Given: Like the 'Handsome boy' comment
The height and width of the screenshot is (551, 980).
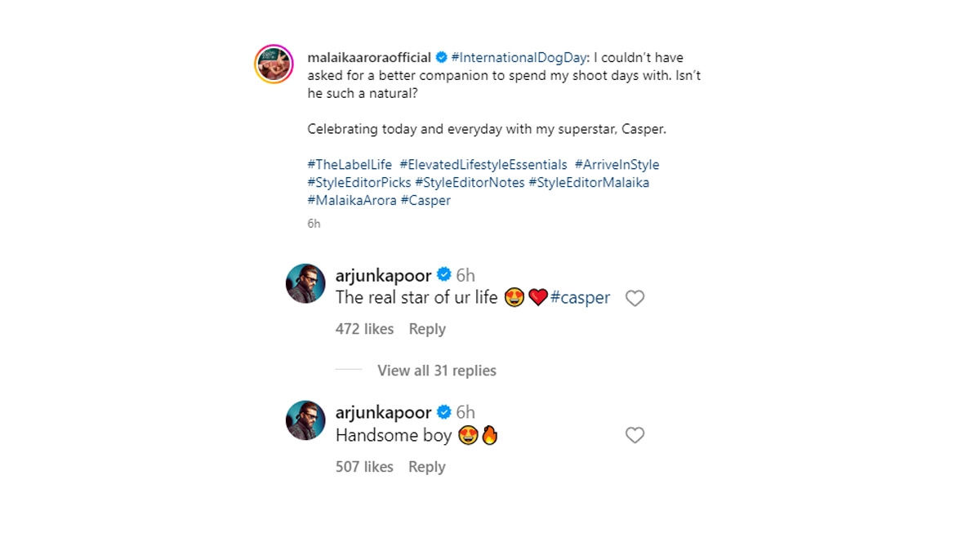Looking at the screenshot, I should 635,436.
